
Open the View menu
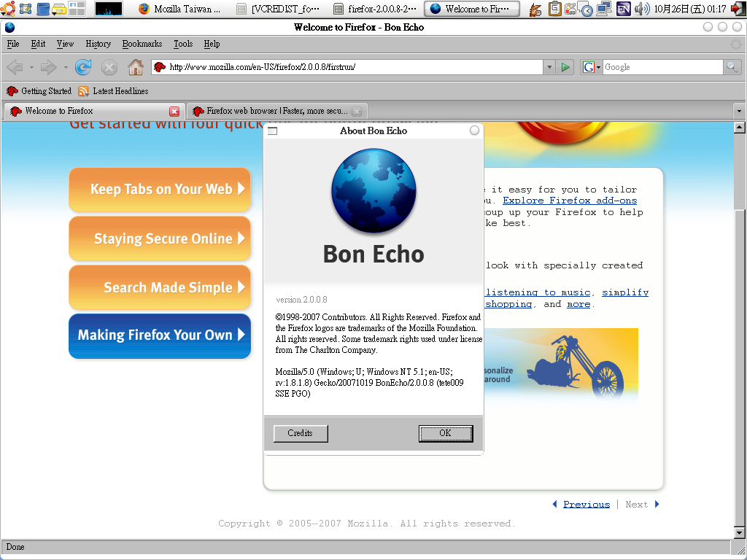click(65, 44)
